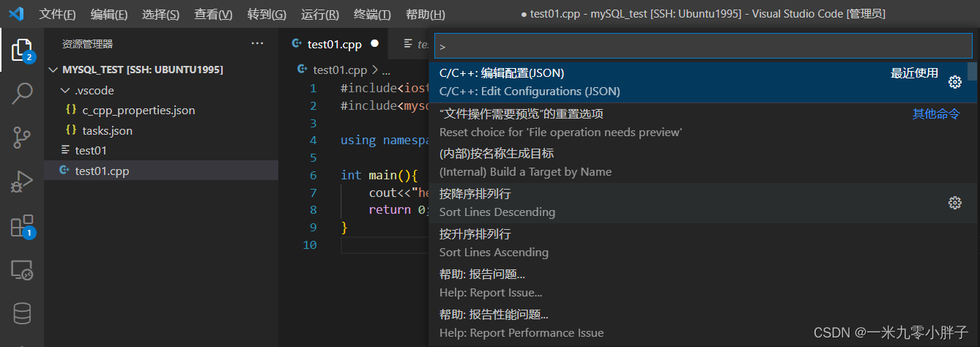Open the 查看(V) menu
The image size is (980, 347).
point(213,15)
